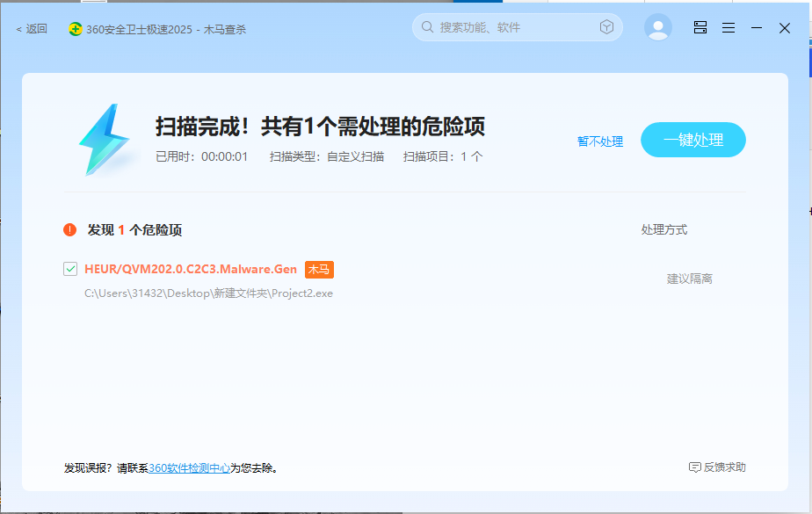This screenshot has height=514, width=812.
Task: Minimize the 360 window
Action: [x=757, y=27]
